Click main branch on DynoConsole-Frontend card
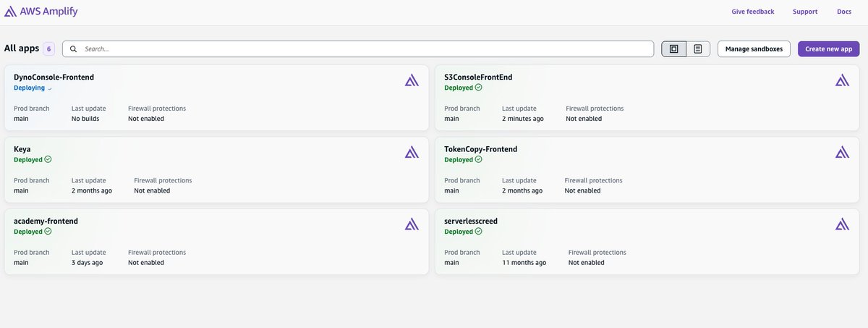 [21, 119]
